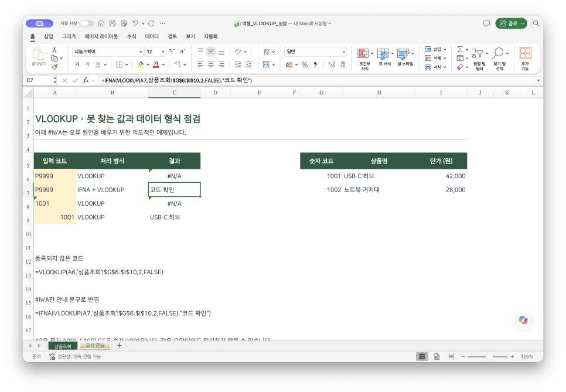This screenshot has width=566, height=392.
Task: Click the red font color 가 button
Action: click(x=156, y=64)
